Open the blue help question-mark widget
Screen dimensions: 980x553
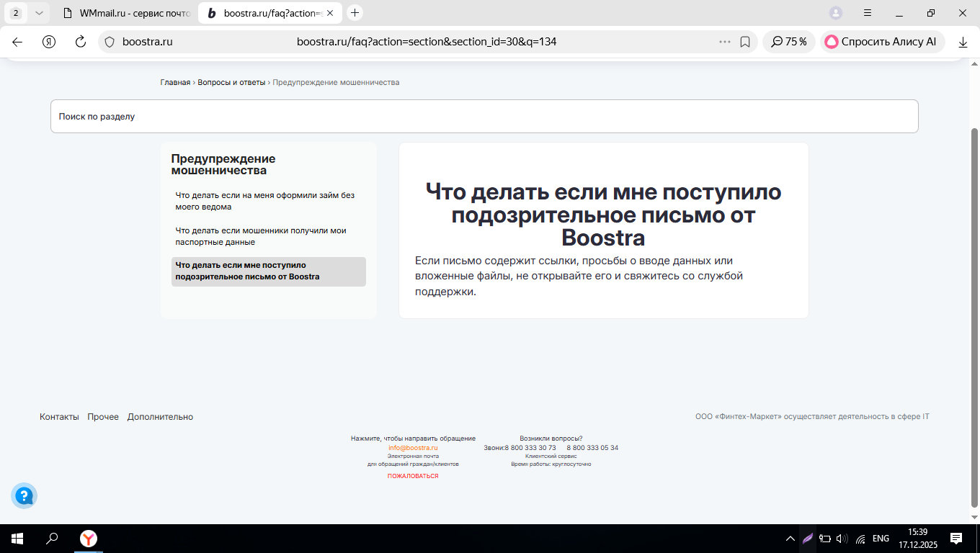point(24,495)
